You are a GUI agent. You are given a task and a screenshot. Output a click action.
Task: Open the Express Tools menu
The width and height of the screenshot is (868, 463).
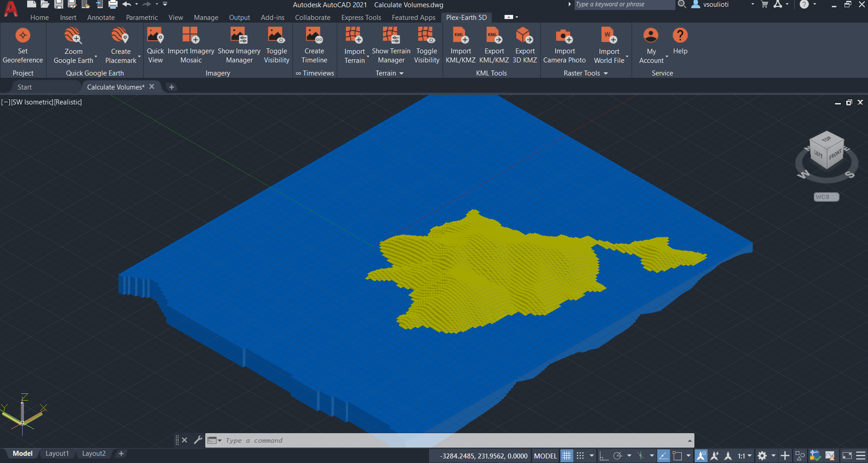pyautogui.click(x=361, y=17)
